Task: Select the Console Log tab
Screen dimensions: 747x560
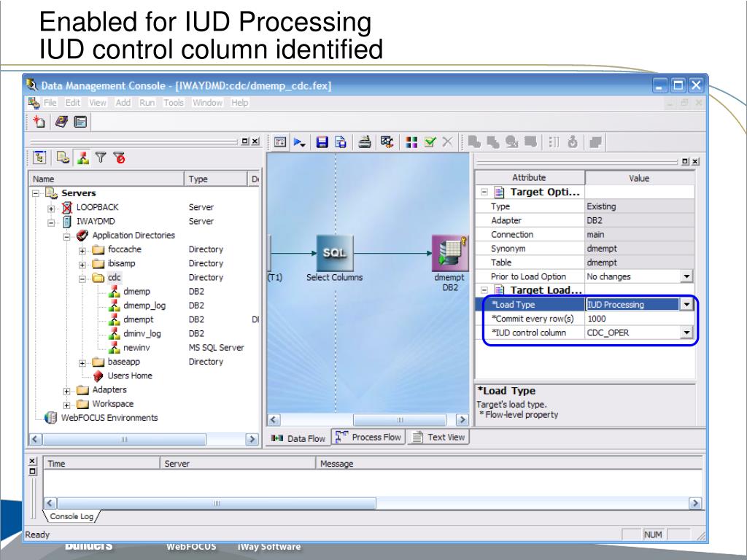Action: (x=71, y=516)
